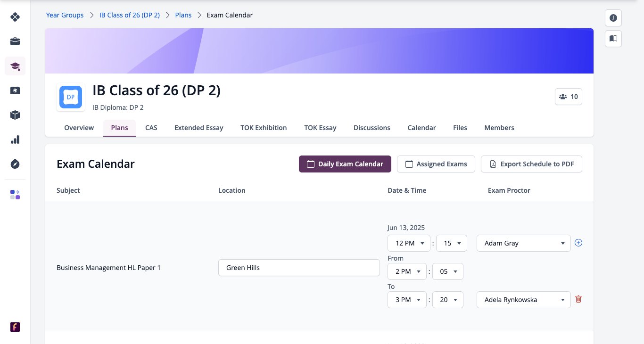This screenshot has height=344, width=644.
Task: Open the 3 PM To-hour dropdown
Action: [x=407, y=300]
